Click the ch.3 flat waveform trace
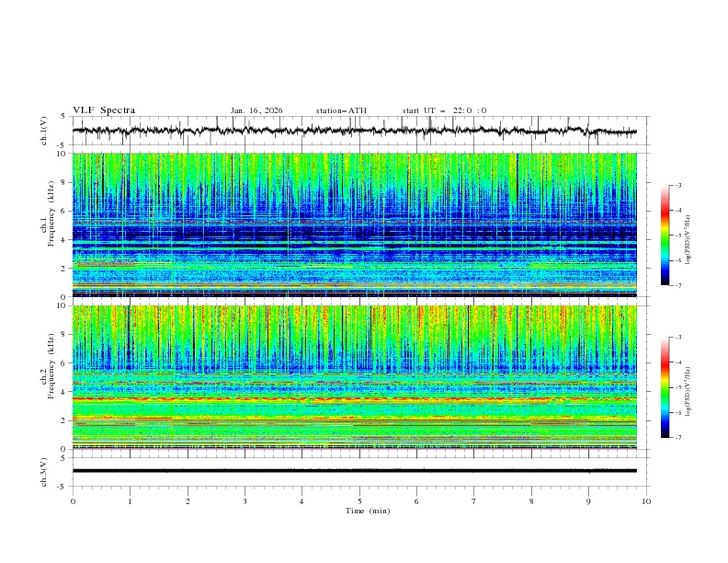 pyautogui.click(x=355, y=471)
